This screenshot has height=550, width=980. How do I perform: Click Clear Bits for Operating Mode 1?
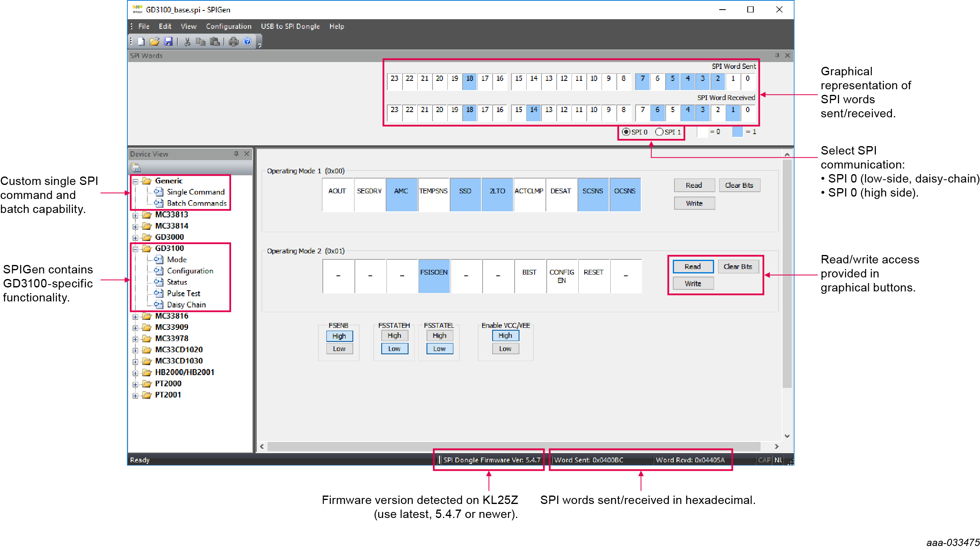coord(739,185)
